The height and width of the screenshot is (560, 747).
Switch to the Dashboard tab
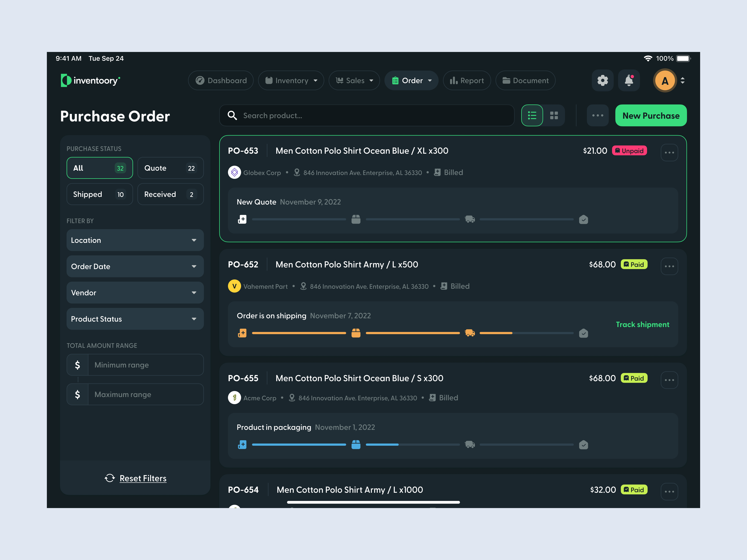click(220, 80)
